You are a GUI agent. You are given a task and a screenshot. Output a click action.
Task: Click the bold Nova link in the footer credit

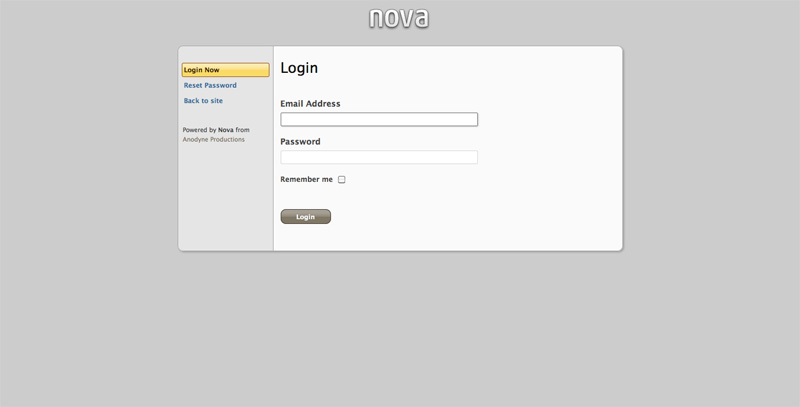pyautogui.click(x=226, y=130)
